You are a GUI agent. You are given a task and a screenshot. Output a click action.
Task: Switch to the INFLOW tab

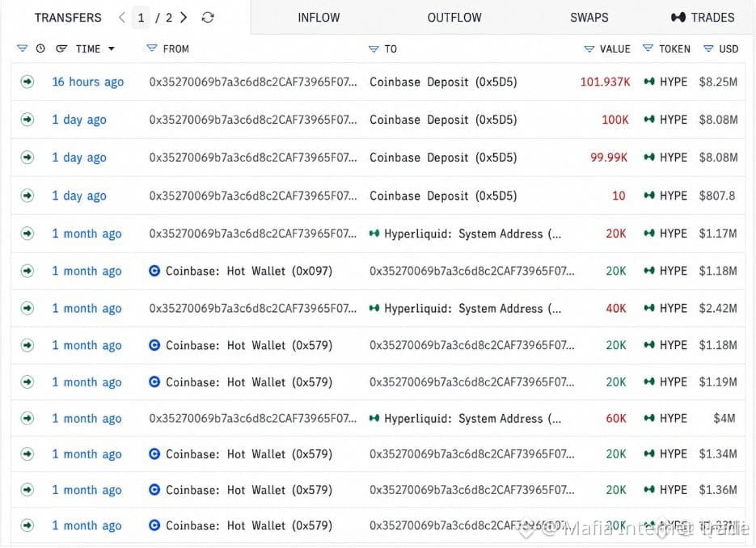319,18
